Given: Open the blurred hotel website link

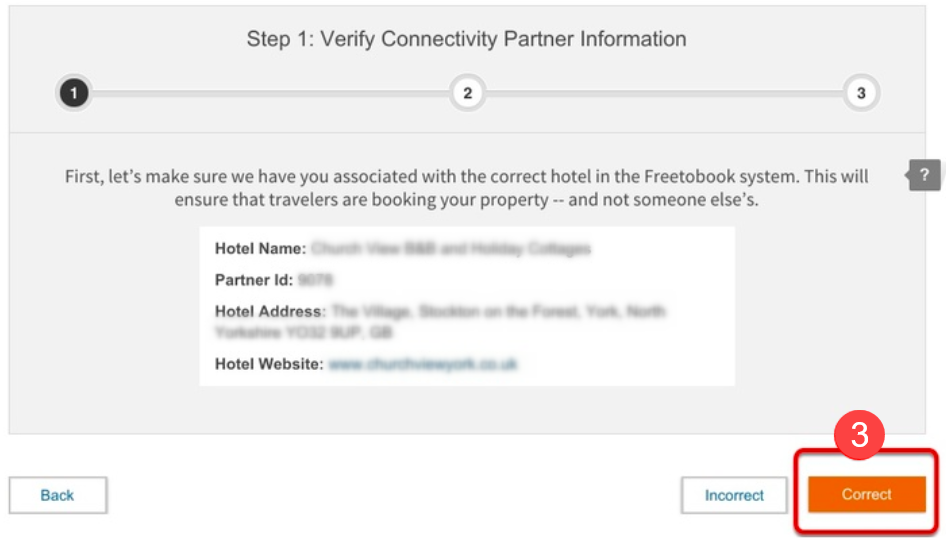Looking at the screenshot, I should coord(423,365).
